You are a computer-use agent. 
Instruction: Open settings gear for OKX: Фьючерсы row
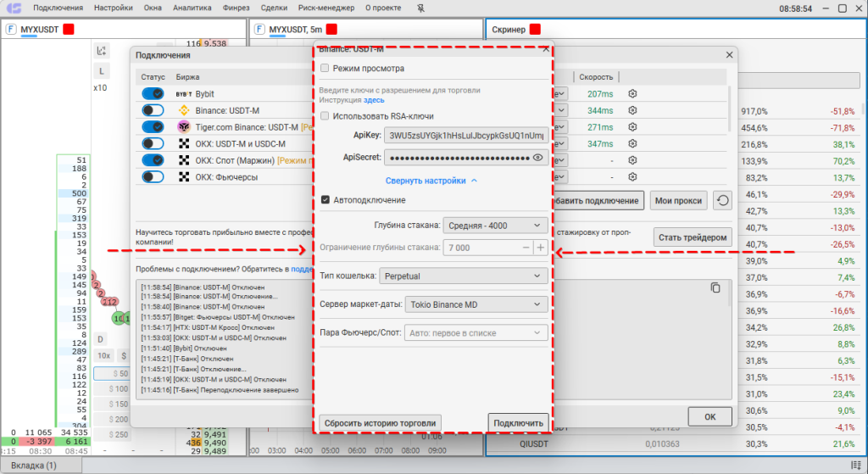[x=632, y=177]
